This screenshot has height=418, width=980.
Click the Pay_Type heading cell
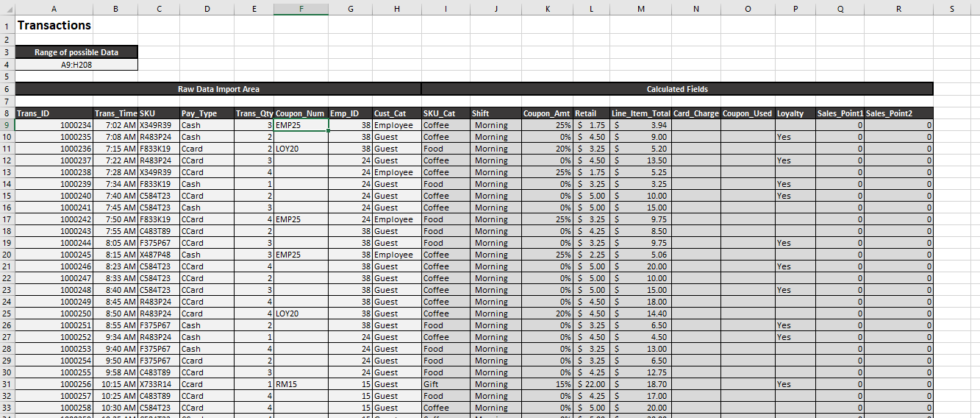pos(207,113)
